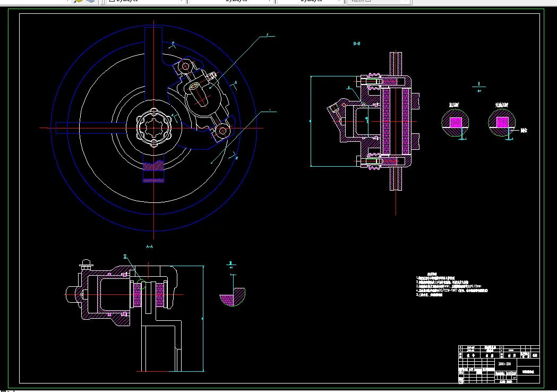Viewport: 557px width, 392px height.
Task: Pick the green detail circle II in the A-A section view
Action: click(x=141, y=284)
